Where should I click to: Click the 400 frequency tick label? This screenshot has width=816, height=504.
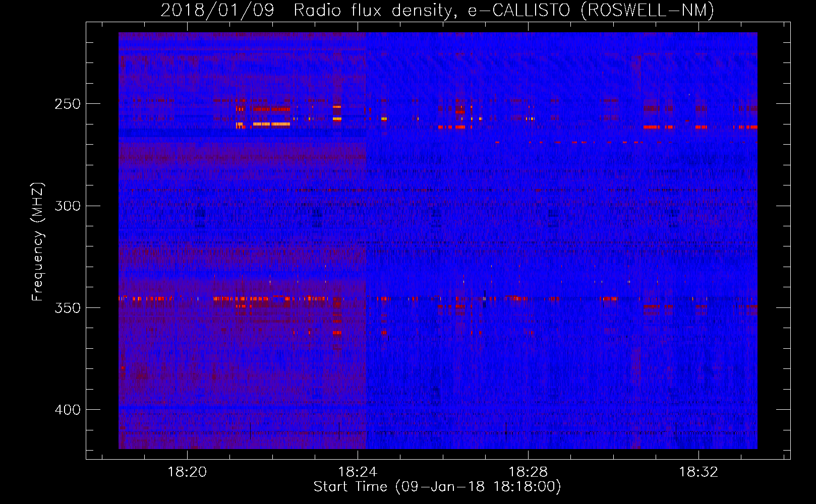(68, 410)
